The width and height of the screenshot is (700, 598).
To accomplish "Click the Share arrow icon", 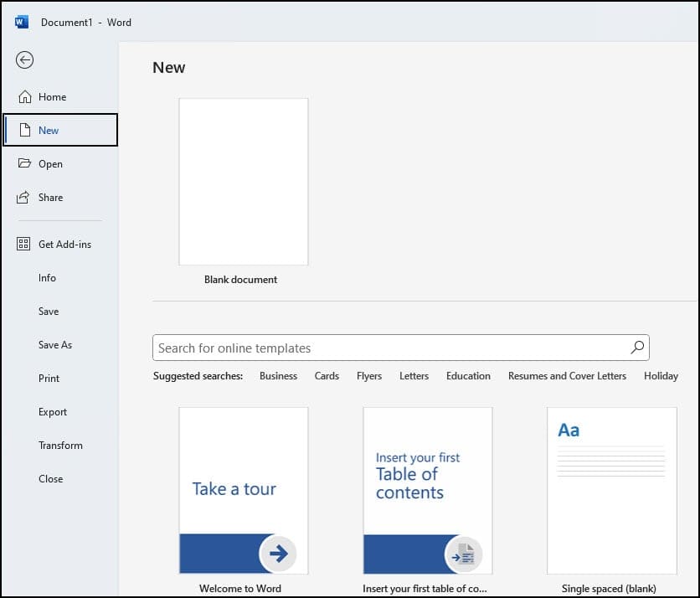I will (x=23, y=197).
